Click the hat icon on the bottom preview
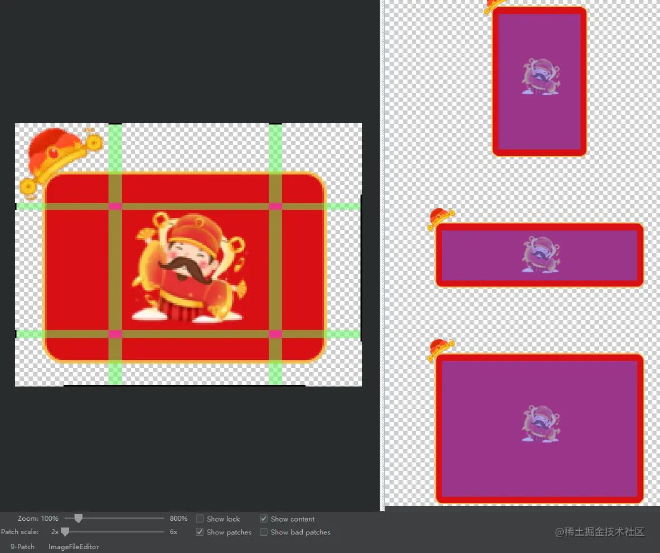Image resolution: width=660 pixels, height=553 pixels. [x=440, y=349]
